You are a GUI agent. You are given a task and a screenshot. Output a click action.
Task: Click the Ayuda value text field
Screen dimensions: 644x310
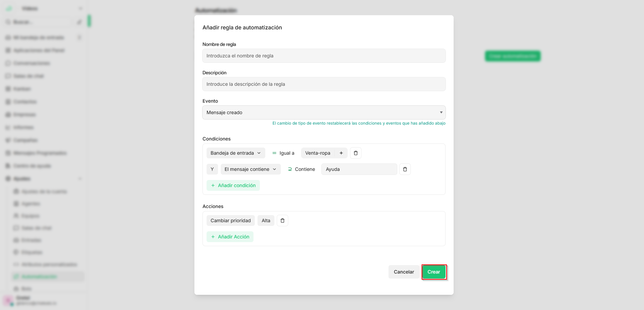pos(359,169)
